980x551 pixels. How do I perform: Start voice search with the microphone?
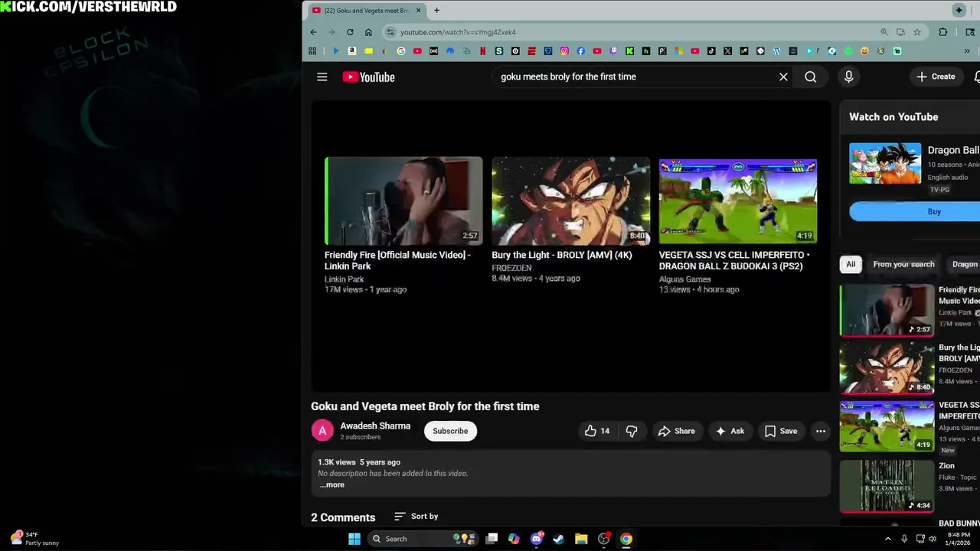pos(848,77)
